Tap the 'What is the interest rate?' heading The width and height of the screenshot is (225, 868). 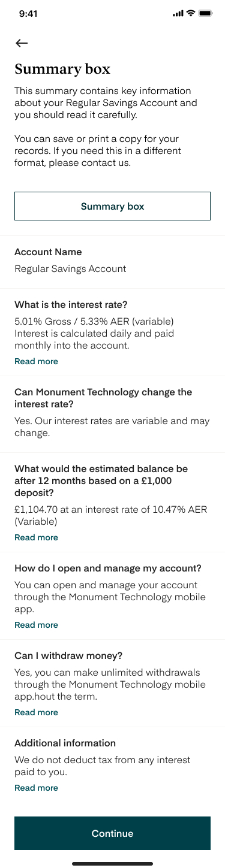click(71, 305)
